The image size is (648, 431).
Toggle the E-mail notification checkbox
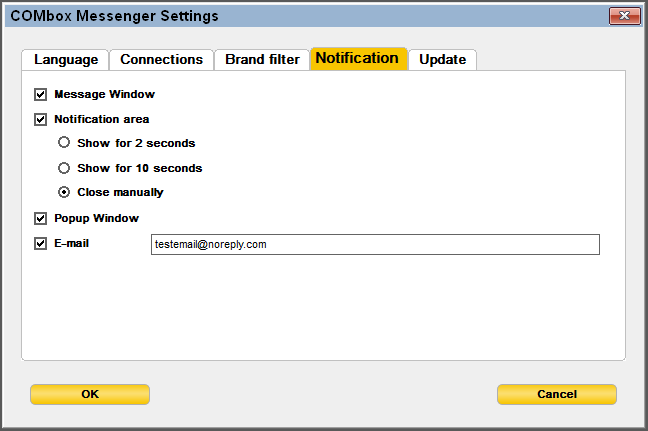(40, 244)
